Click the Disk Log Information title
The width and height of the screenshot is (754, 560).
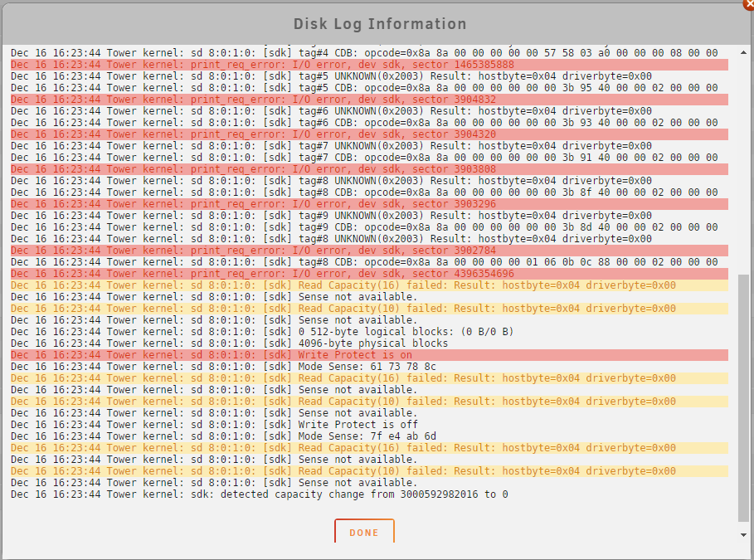380,23
